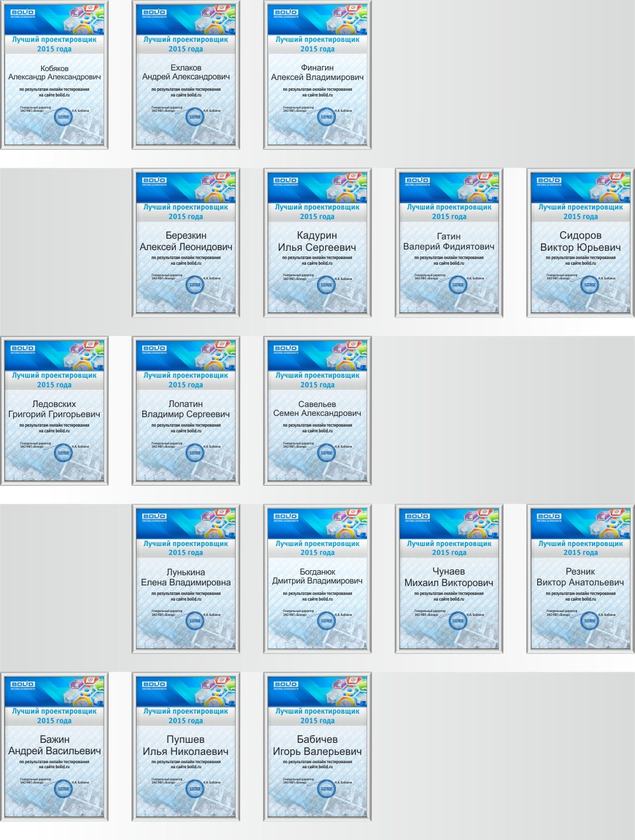Click the BOLID logo on Кобяков's certificate
635x840 pixels.
tap(22, 13)
